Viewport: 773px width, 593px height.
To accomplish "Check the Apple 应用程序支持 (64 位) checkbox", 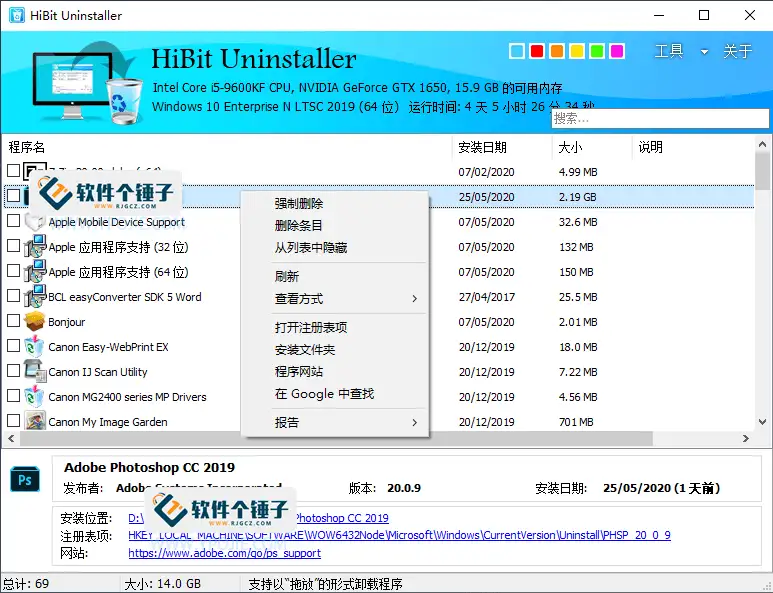I will pyautogui.click(x=13, y=271).
